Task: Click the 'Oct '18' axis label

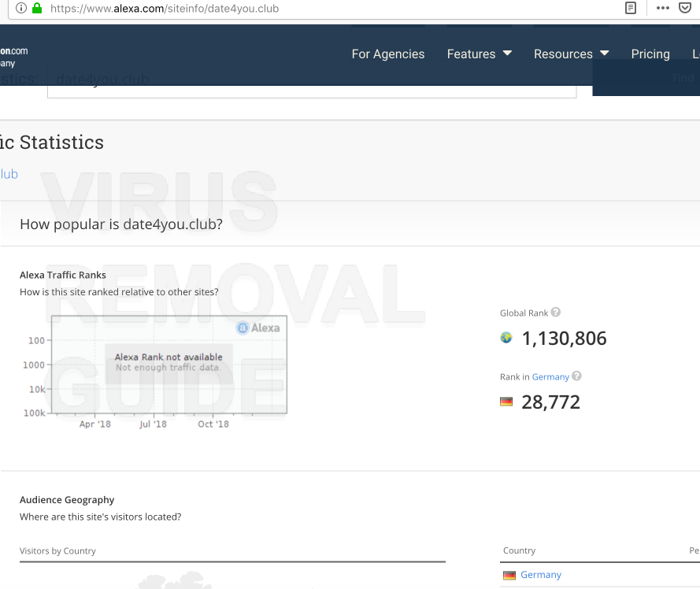Action: coord(213,424)
